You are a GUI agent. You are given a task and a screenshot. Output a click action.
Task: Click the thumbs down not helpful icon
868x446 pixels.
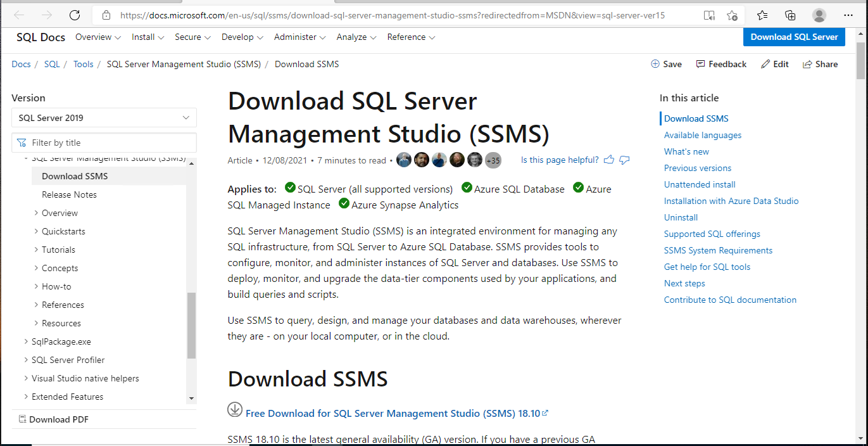(x=624, y=160)
